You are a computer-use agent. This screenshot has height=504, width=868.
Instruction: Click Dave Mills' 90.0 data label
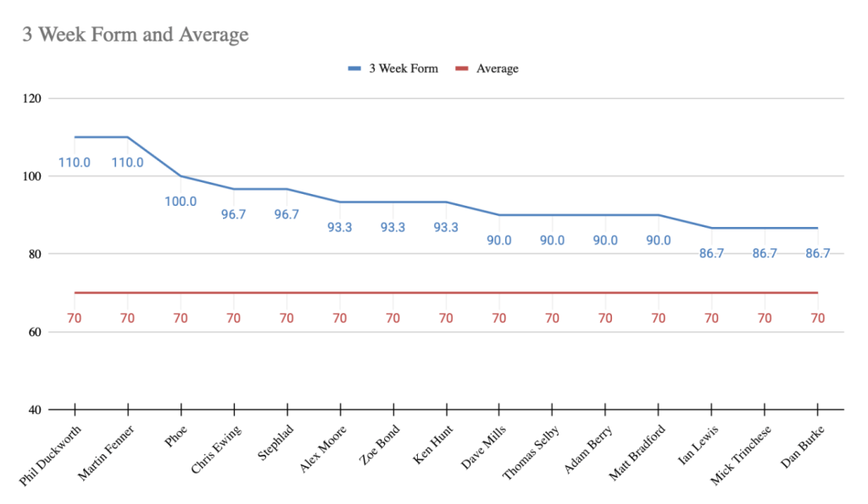[x=498, y=240]
